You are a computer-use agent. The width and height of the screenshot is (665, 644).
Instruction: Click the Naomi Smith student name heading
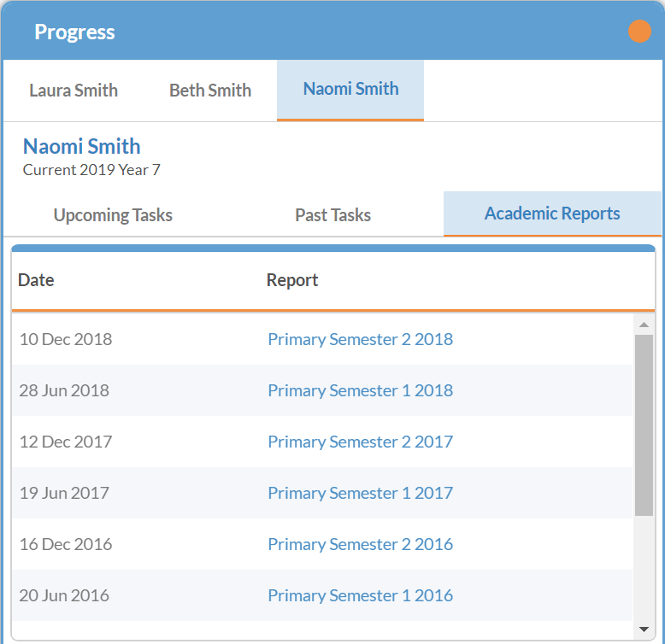(82, 146)
